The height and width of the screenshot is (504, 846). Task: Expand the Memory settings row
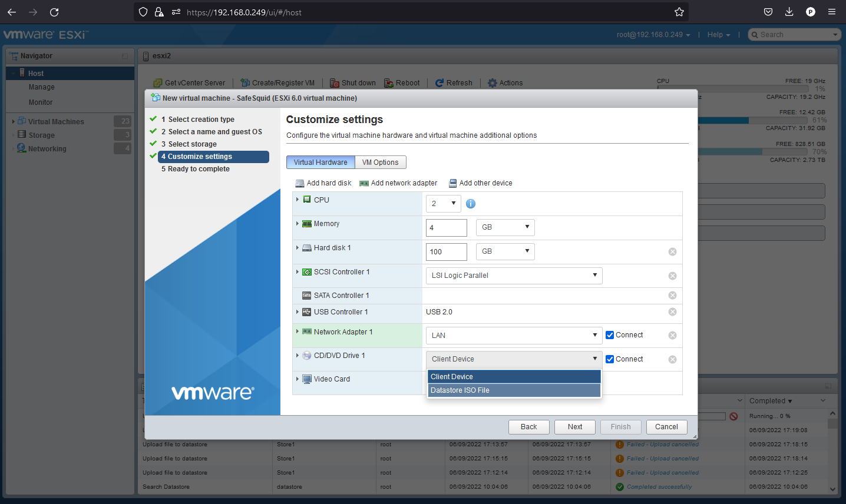(298, 224)
